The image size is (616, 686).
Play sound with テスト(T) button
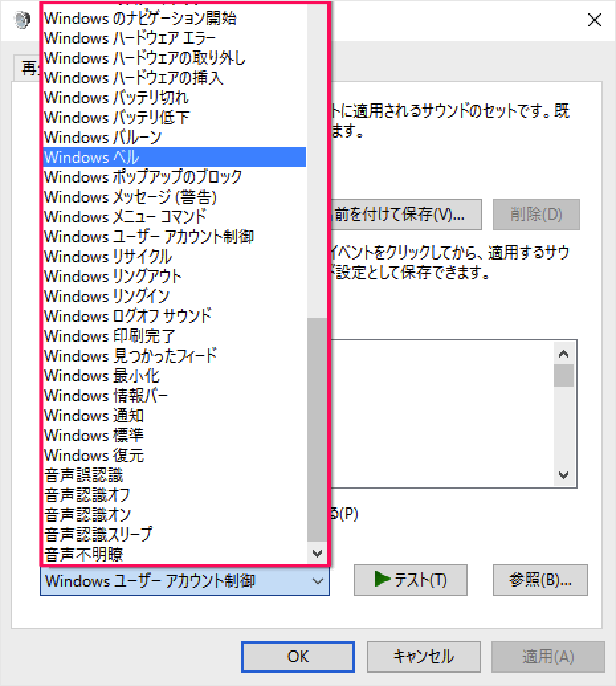click(x=411, y=580)
